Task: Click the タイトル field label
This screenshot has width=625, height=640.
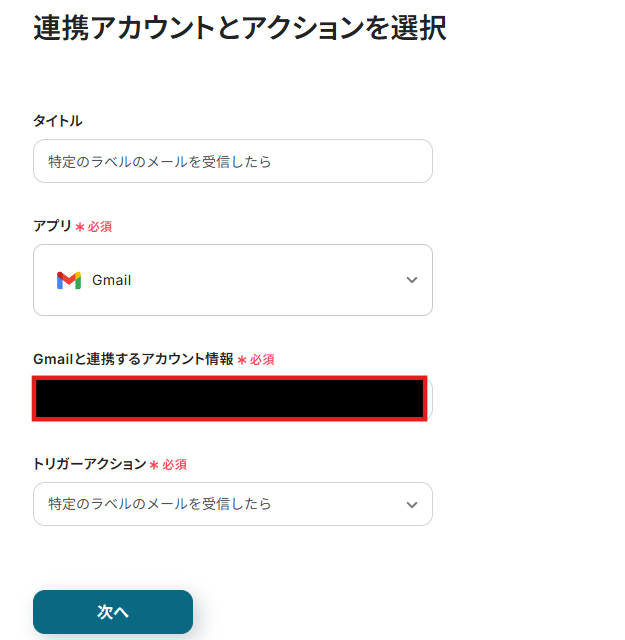Action: pyautogui.click(x=58, y=121)
